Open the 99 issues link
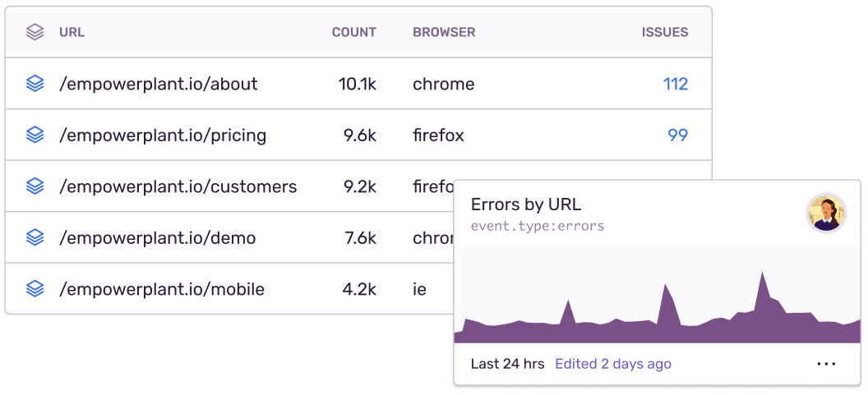868x395 pixels. coord(678,135)
